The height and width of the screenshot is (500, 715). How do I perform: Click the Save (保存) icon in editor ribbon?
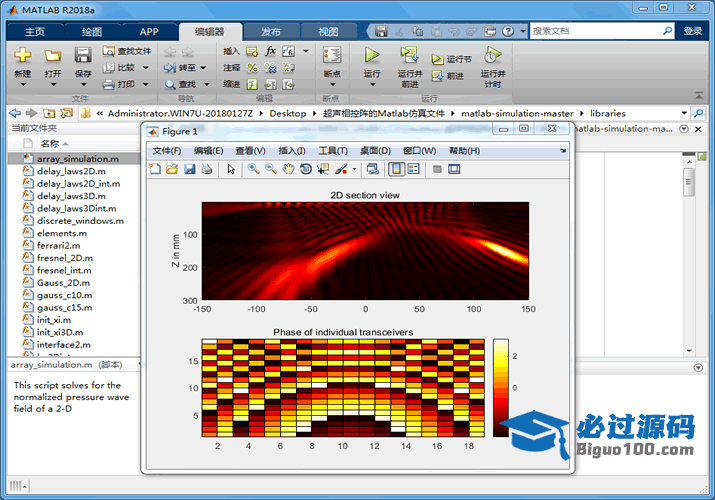82,56
